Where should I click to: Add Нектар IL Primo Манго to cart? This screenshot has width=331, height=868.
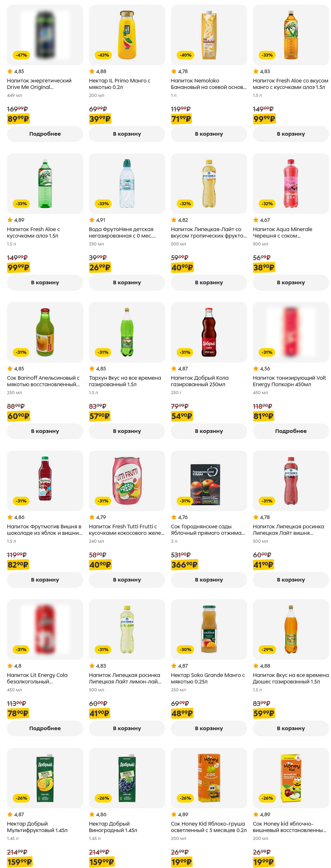[x=127, y=134]
